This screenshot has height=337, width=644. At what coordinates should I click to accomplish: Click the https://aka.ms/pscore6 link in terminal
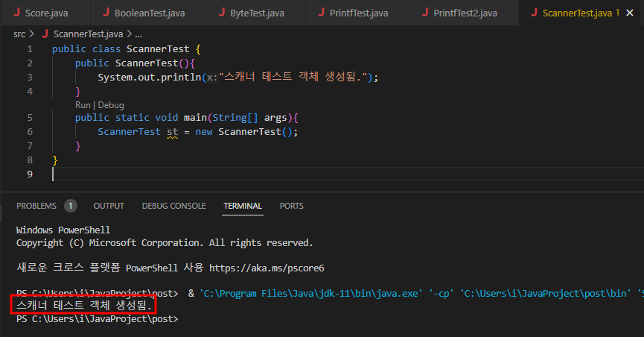[x=267, y=268]
